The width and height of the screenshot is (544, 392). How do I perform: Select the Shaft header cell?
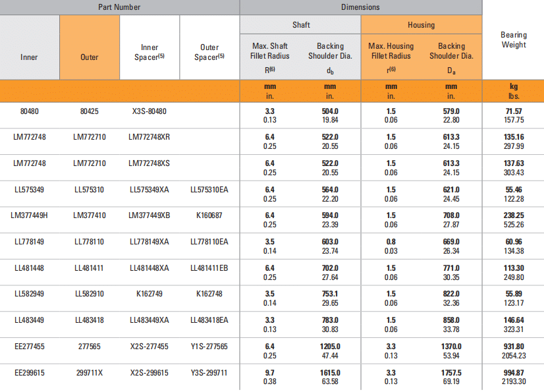[x=300, y=25]
